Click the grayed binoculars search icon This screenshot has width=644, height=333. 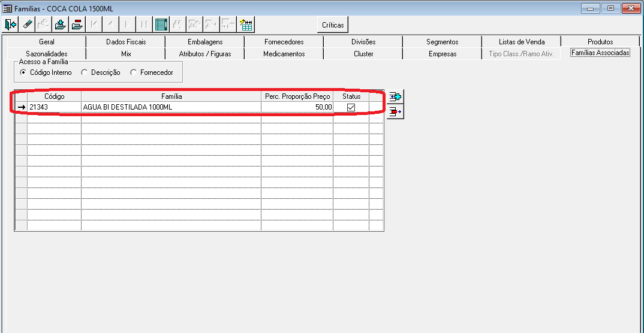pyautogui.click(x=178, y=25)
